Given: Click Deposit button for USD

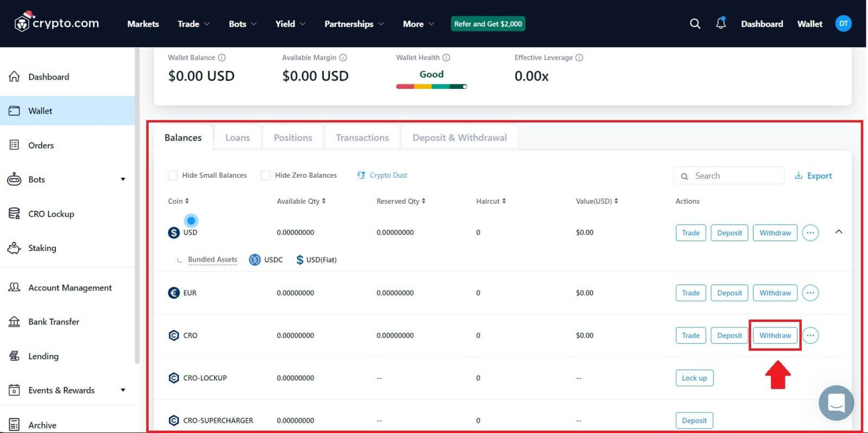Looking at the screenshot, I should (x=729, y=232).
